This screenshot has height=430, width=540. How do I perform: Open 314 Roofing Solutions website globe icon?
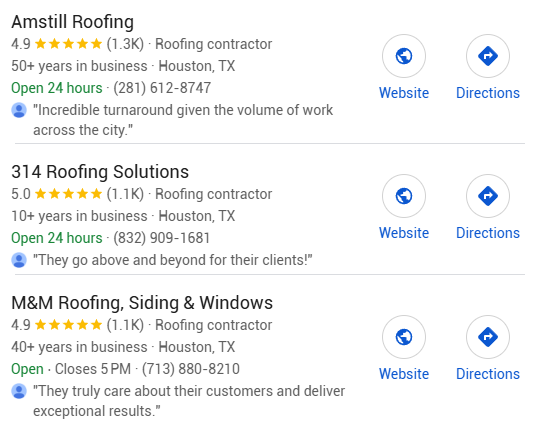pyautogui.click(x=404, y=196)
